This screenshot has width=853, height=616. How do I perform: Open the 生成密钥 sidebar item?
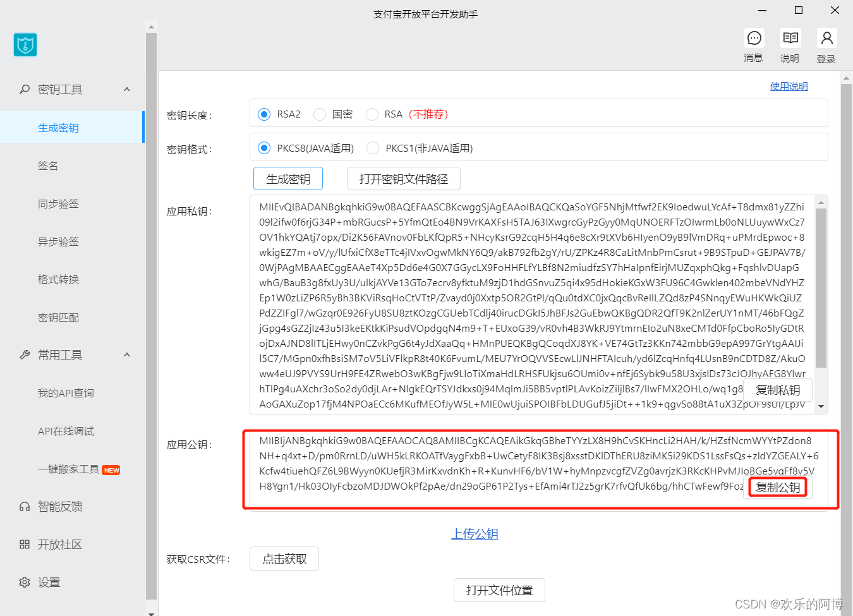(72, 128)
